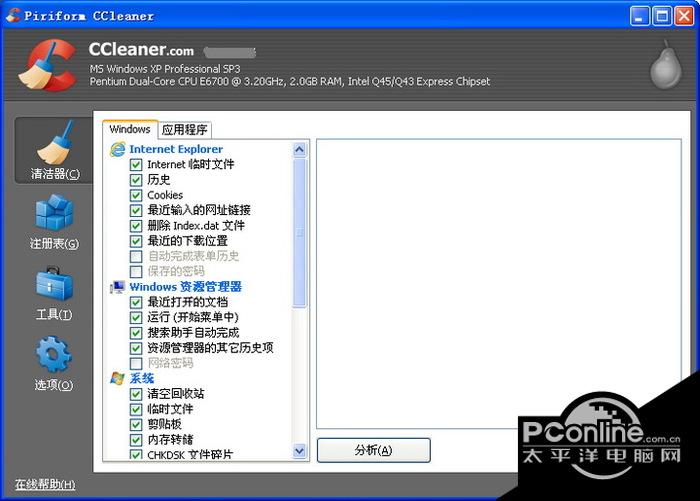Image resolution: width=700 pixels, height=501 pixels.
Task: Maximize the CCleaner window
Action: tap(662, 16)
